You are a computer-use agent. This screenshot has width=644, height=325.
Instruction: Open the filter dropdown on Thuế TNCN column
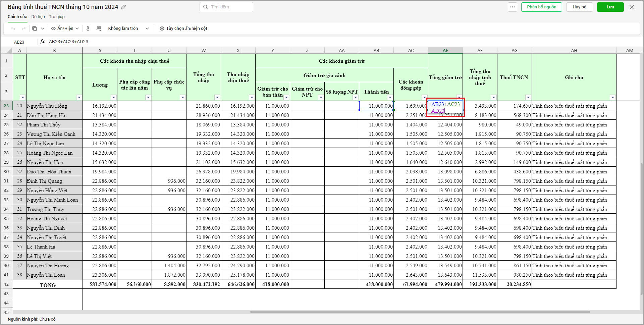point(528,98)
